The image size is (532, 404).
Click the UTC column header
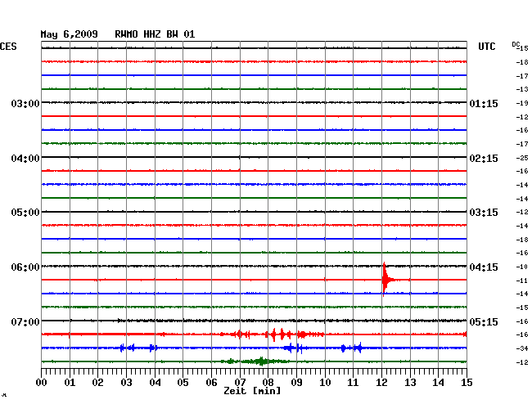(487, 47)
